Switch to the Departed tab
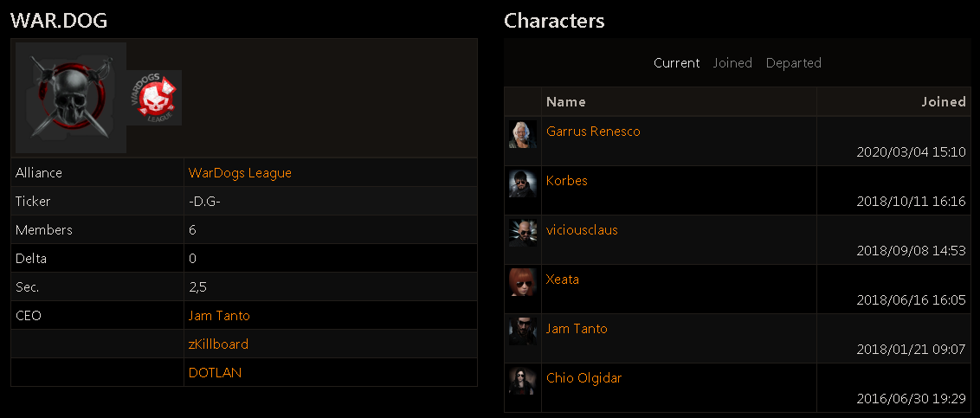 (794, 63)
